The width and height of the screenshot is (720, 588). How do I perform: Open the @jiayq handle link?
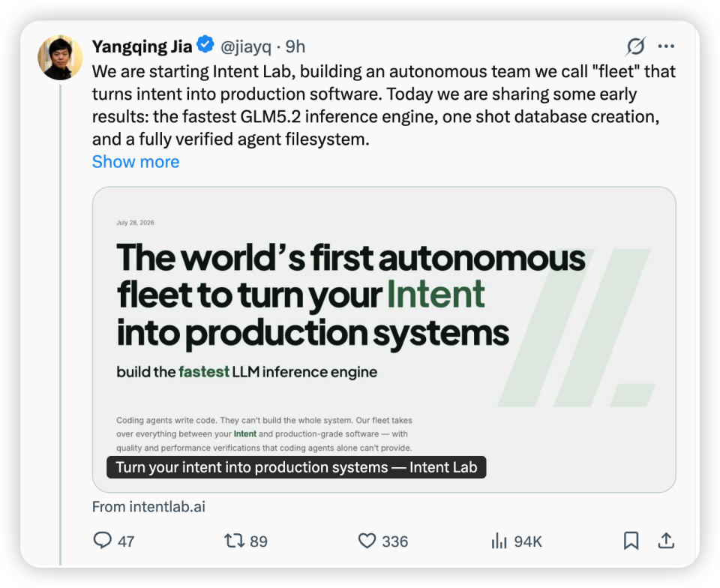246,46
